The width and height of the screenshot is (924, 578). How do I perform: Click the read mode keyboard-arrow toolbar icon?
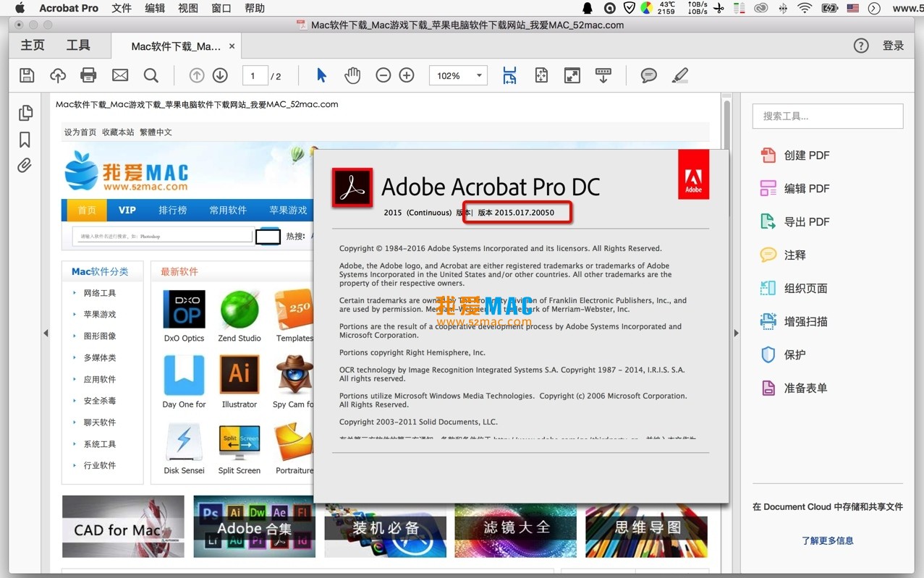coord(603,75)
